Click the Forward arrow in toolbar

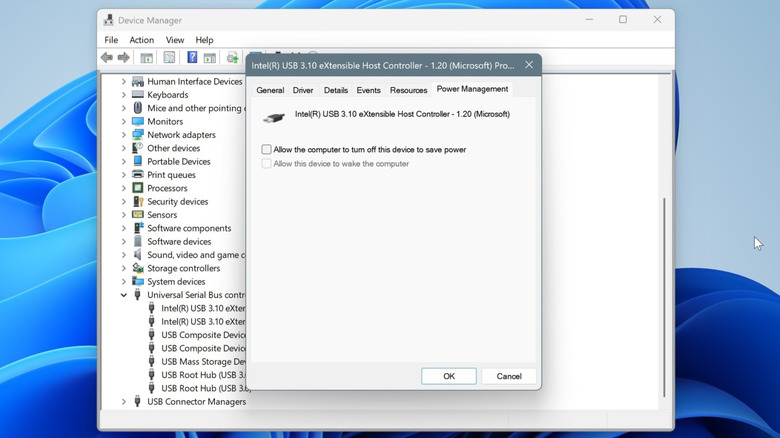coord(123,58)
